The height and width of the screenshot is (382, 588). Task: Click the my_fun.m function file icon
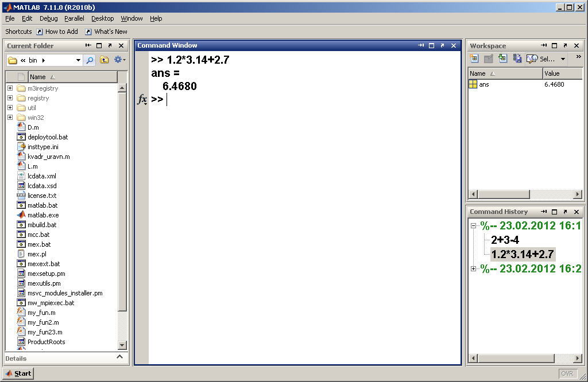coord(21,312)
